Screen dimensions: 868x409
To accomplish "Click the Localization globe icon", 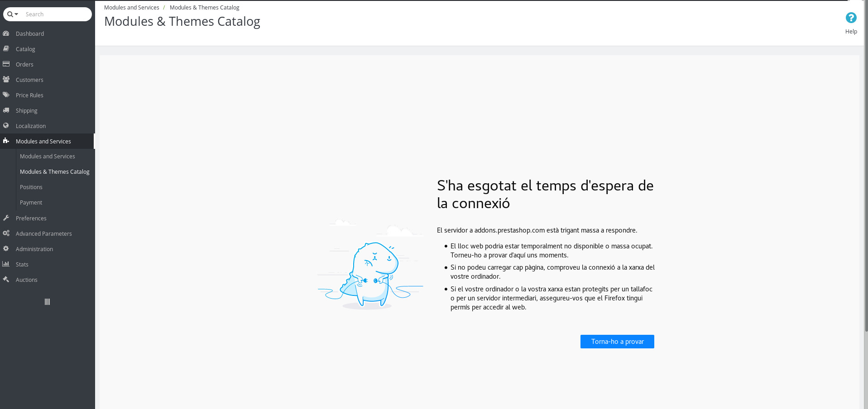I will pos(6,126).
